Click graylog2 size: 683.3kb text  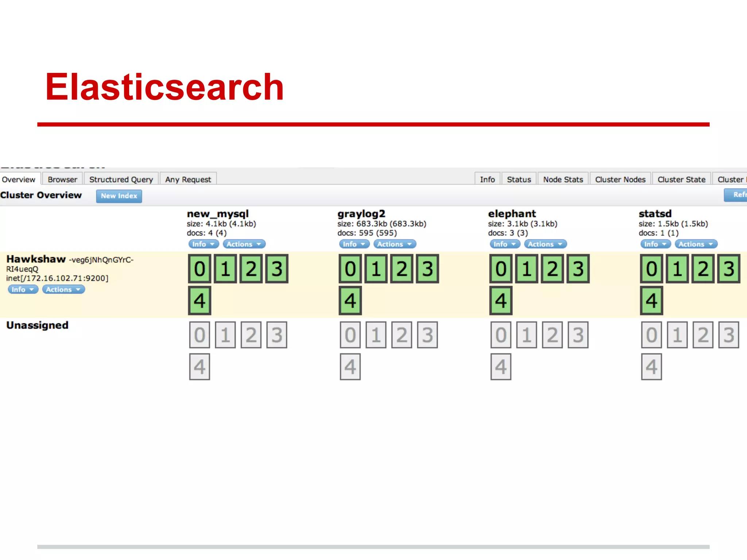(x=382, y=224)
